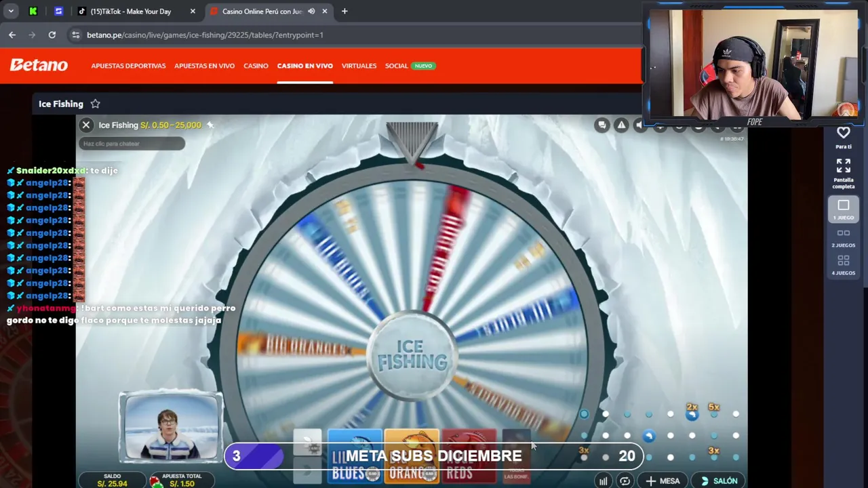
Task: Click the blurred Las Bonif. all-bonus tile
Action: tap(517, 457)
